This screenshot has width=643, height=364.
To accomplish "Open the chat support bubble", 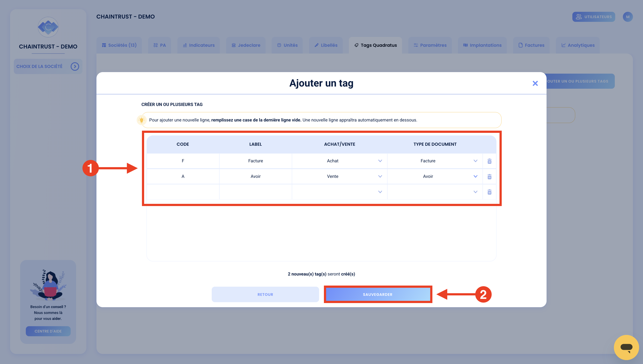I will (626, 347).
